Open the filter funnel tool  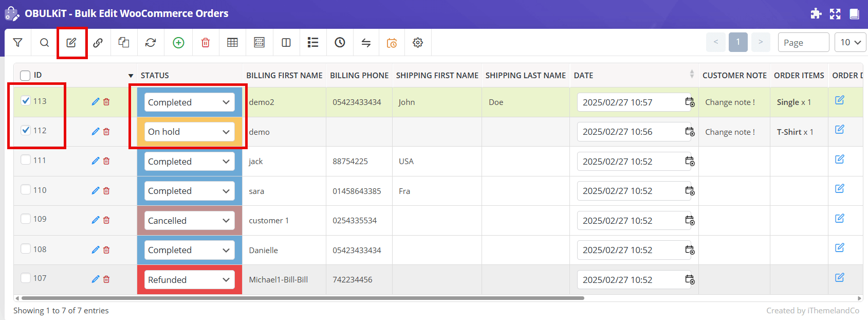18,43
